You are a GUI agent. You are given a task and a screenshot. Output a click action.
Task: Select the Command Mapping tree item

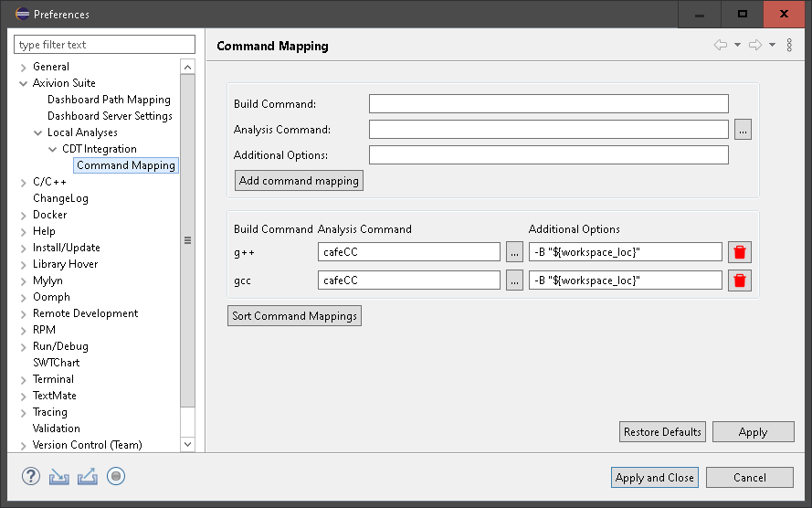(x=126, y=165)
